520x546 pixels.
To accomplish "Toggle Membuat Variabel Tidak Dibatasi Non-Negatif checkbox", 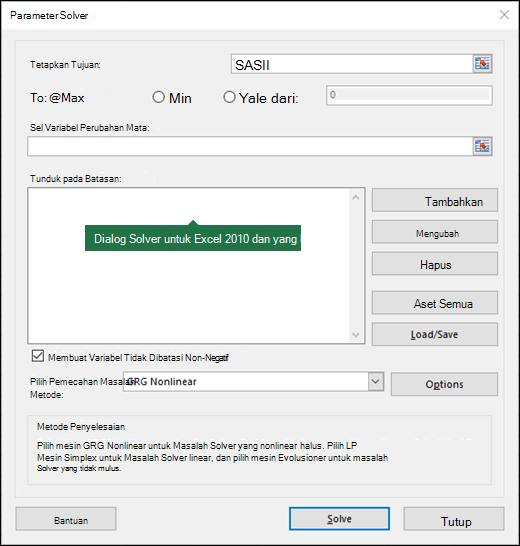I will 37,356.
